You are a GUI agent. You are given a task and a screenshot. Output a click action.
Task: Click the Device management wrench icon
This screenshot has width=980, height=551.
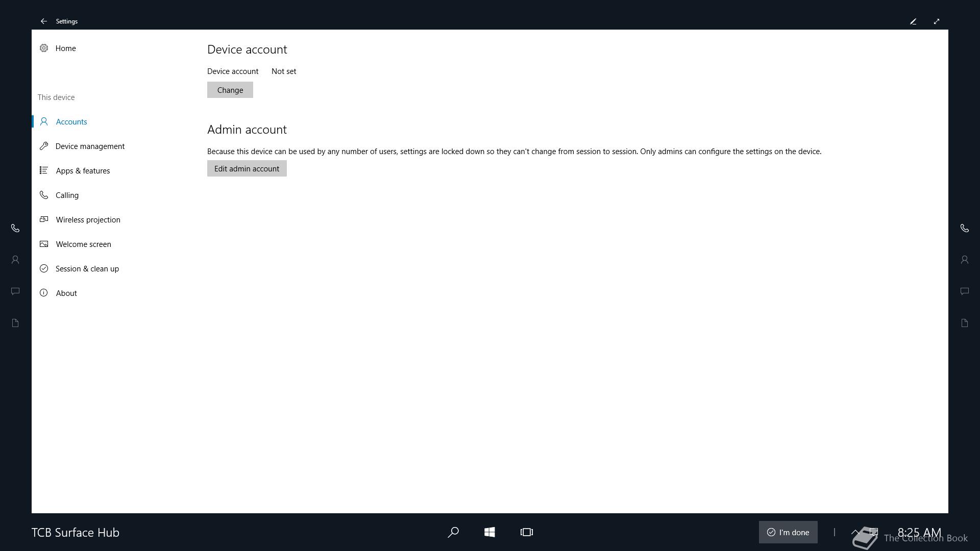pos(44,146)
